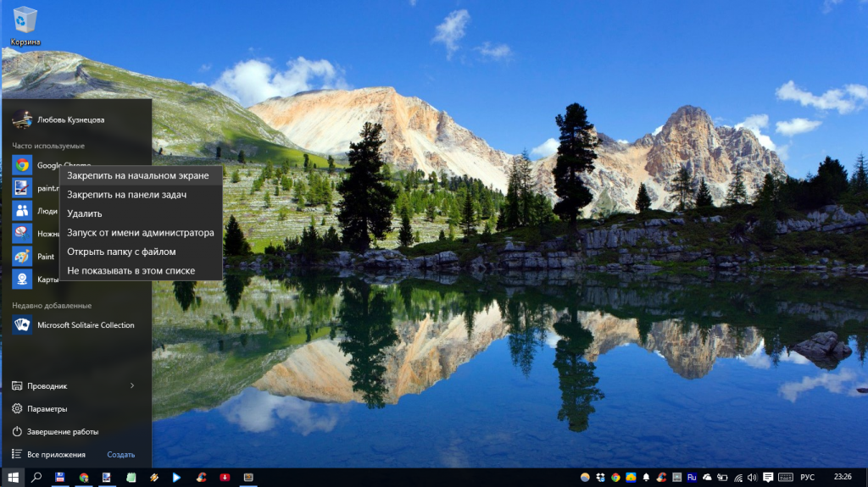Select "Закрепить на начальном экране" context option
The image size is (868, 487).
(x=137, y=175)
